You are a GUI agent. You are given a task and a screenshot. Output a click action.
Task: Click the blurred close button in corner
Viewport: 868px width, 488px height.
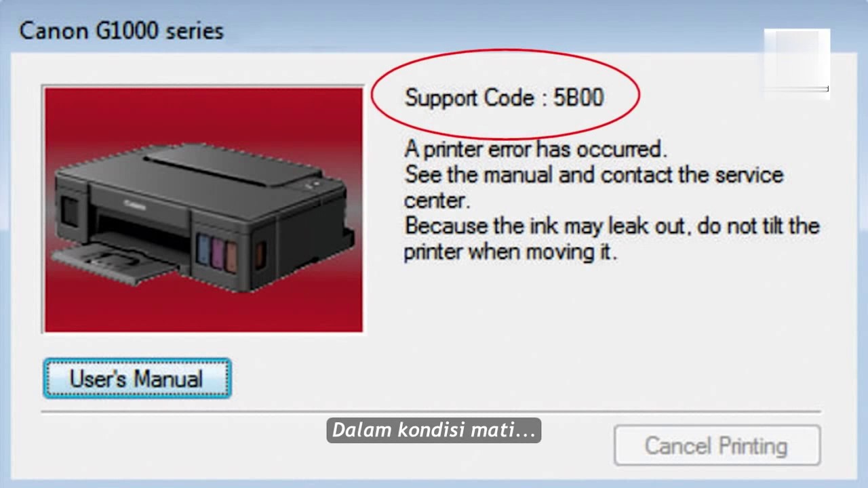tap(797, 61)
